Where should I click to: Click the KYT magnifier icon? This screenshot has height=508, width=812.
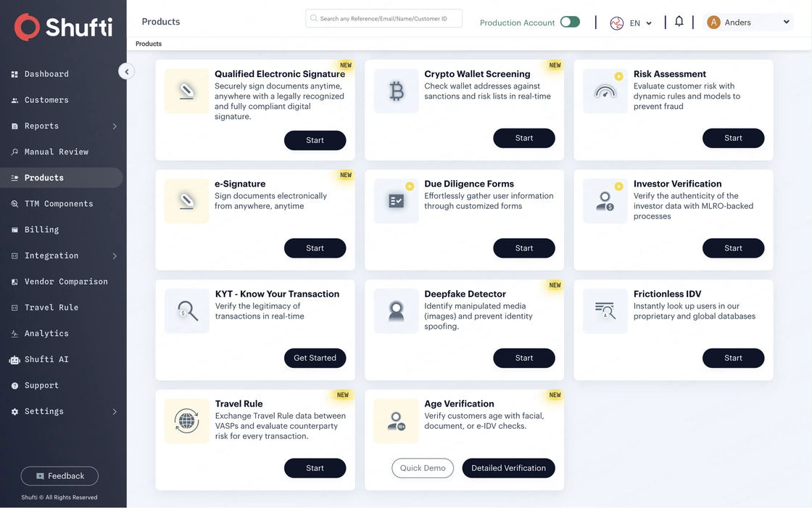(x=187, y=311)
